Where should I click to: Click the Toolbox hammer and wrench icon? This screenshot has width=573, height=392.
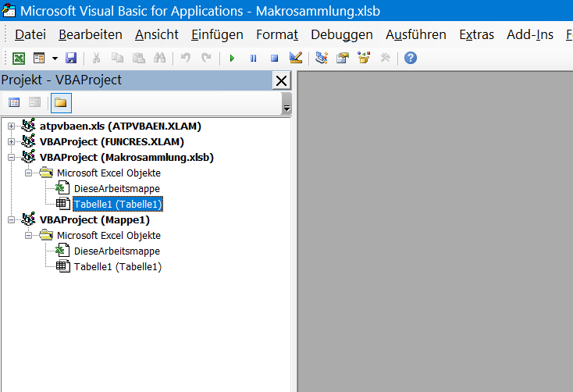coord(385,58)
